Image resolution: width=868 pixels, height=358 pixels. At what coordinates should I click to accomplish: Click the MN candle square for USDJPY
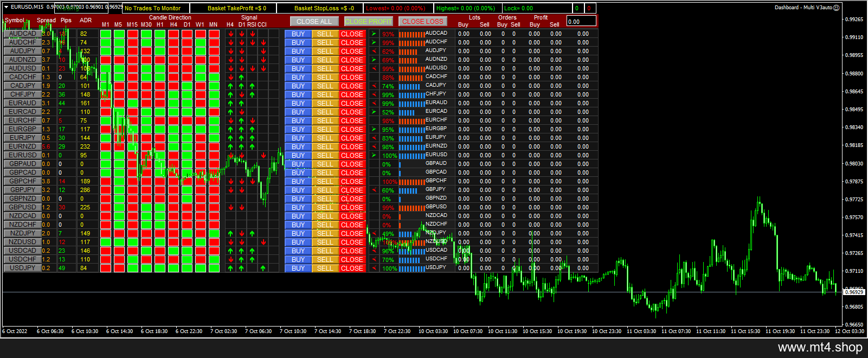pos(214,268)
